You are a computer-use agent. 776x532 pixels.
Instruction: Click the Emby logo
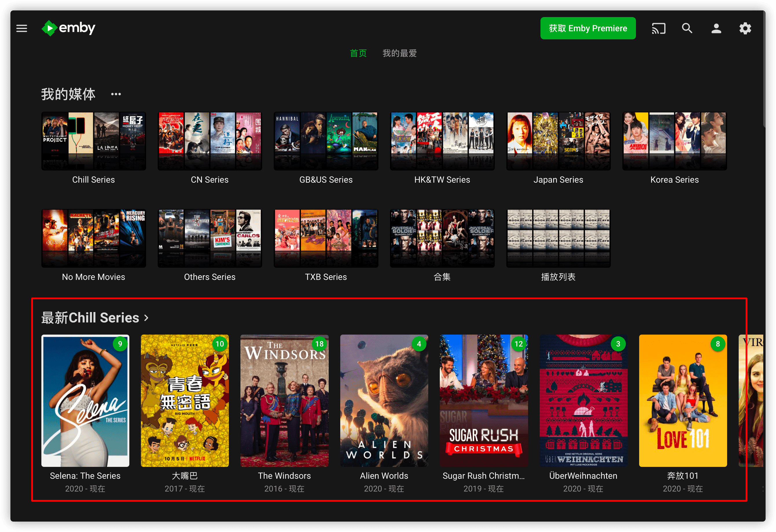pos(69,28)
